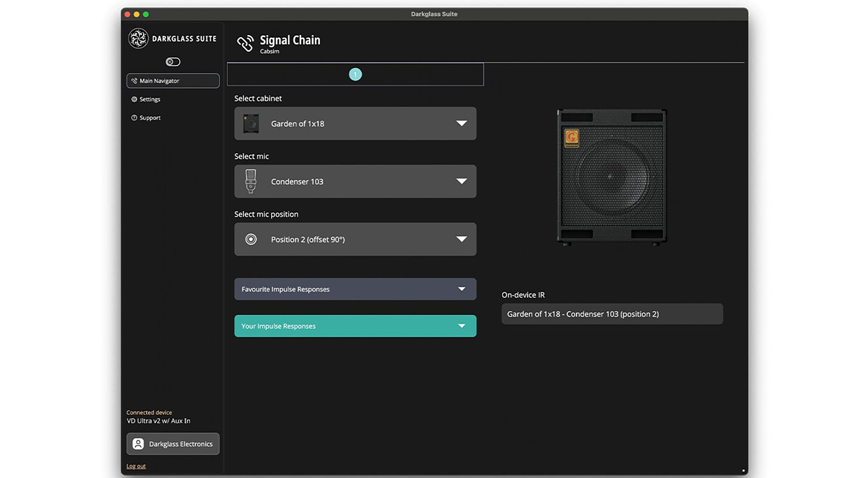Click the yellow minimize window button
Image resolution: width=868 pixels, height=478 pixels.
pyautogui.click(x=136, y=14)
